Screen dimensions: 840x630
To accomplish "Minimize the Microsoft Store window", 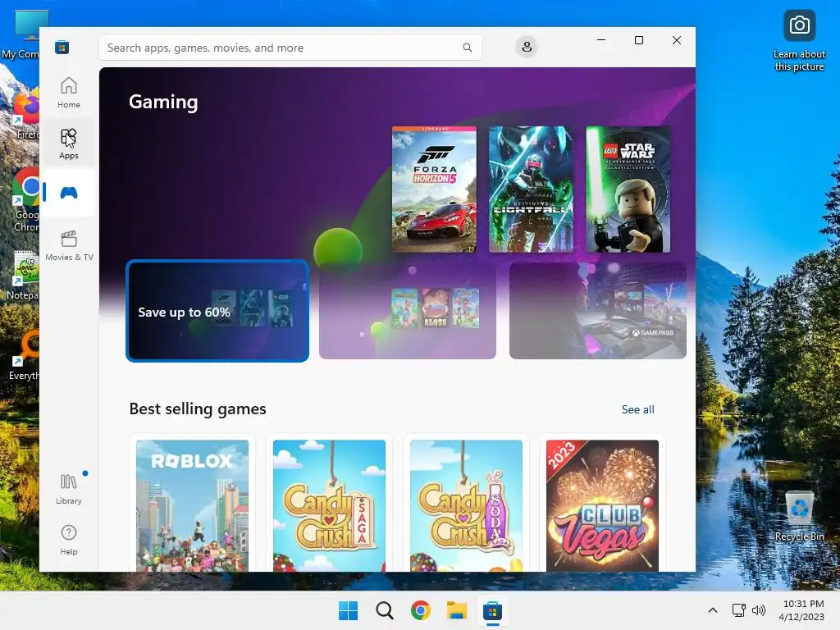I will point(601,40).
